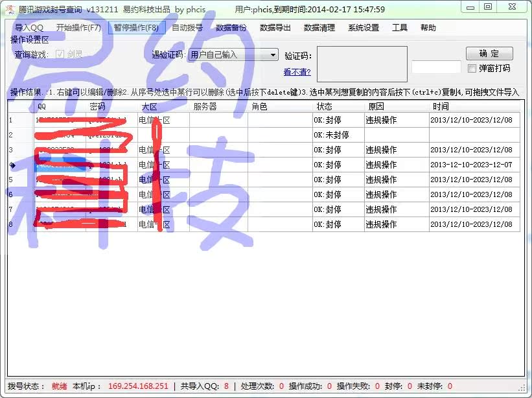The image size is (532, 398).
Task: Enable the 弹窗打码 checkbox
Action: (472, 69)
